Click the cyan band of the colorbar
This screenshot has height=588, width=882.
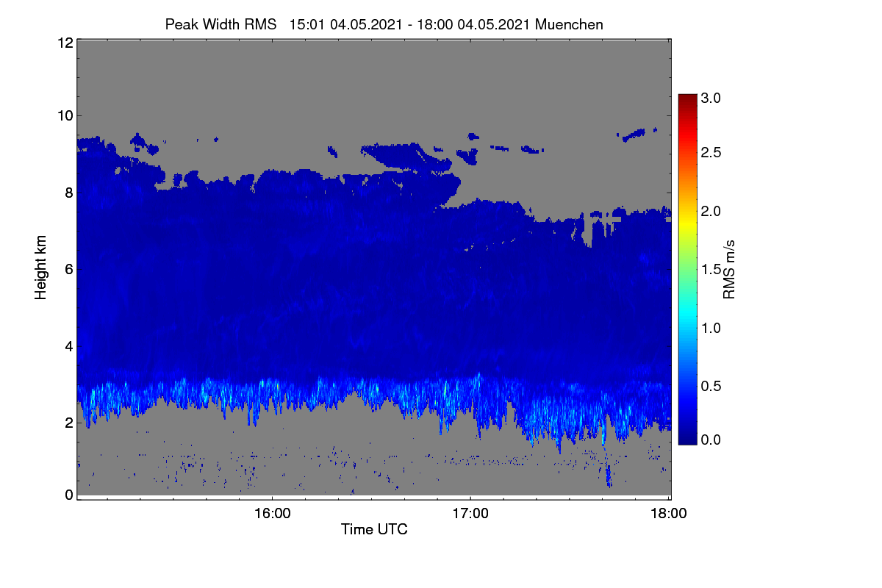coord(686,315)
